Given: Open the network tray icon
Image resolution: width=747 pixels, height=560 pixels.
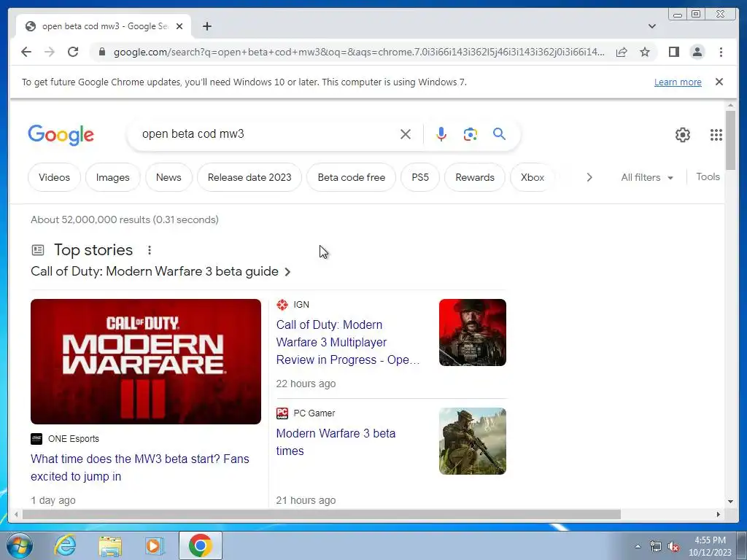Looking at the screenshot, I should coord(656,546).
